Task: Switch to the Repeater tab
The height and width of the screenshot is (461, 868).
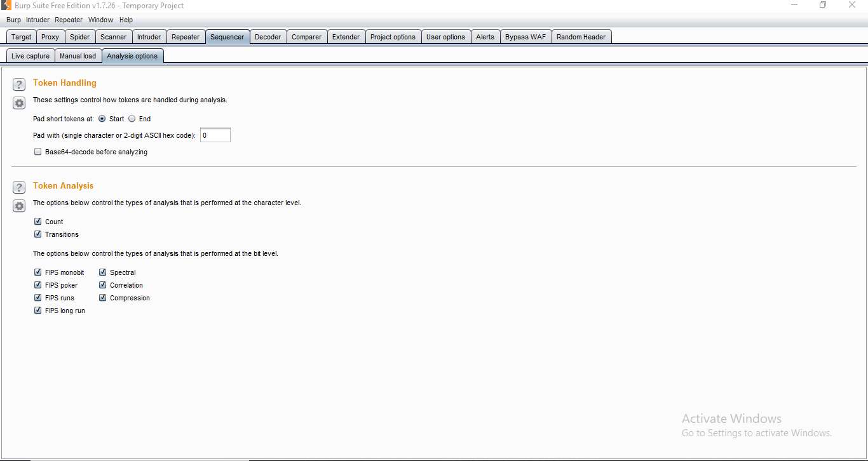Action: tap(186, 37)
